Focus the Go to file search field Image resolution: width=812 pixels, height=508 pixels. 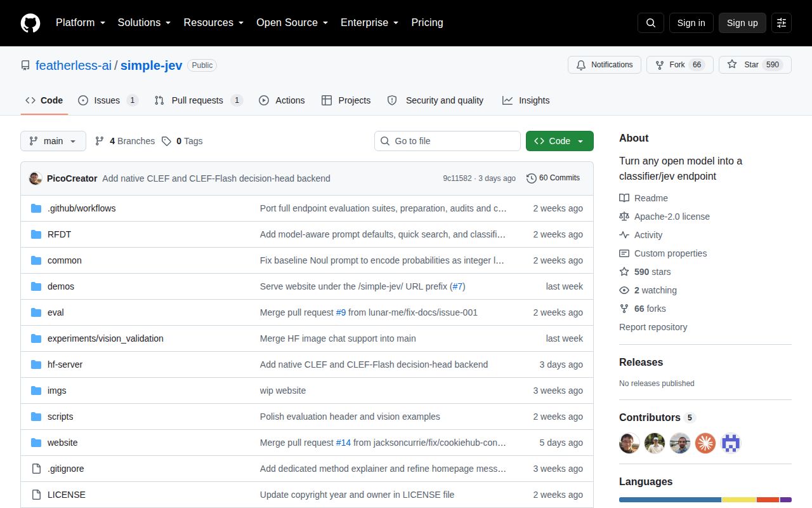[x=447, y=141]
